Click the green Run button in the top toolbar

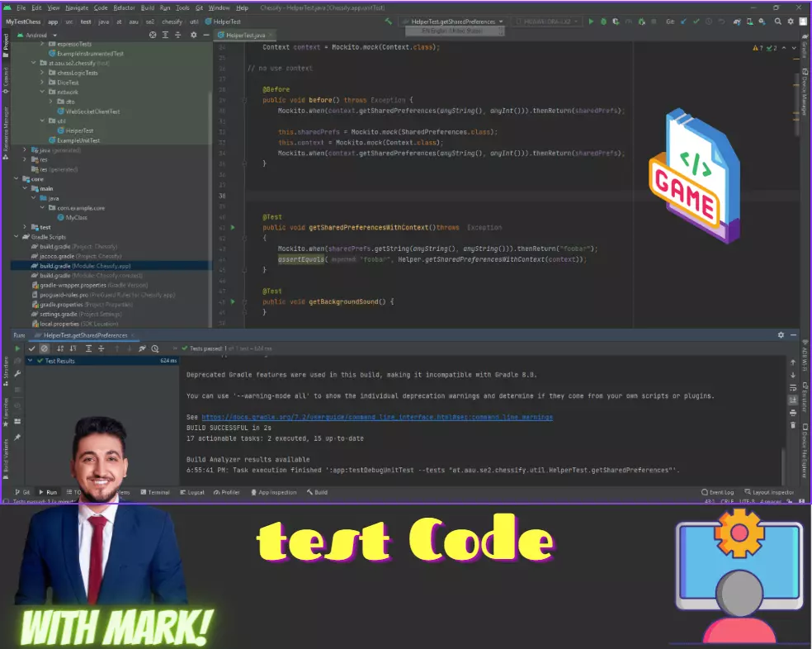point(591,21)
